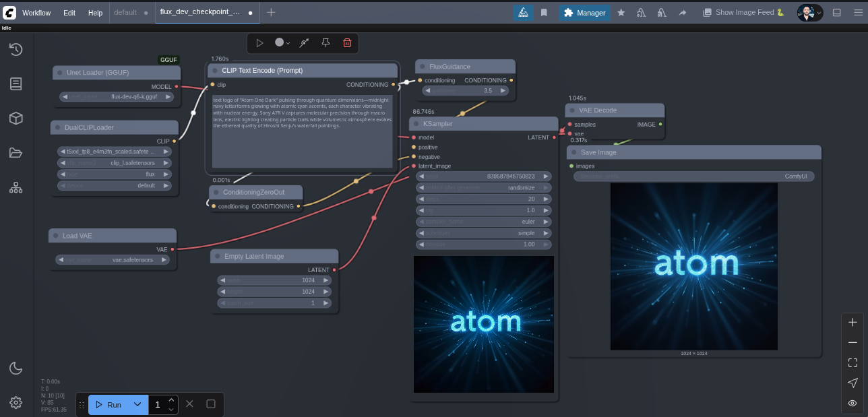Collapse the KSampler node using its title dot
The image size is (868, 417).
point(416,124)
